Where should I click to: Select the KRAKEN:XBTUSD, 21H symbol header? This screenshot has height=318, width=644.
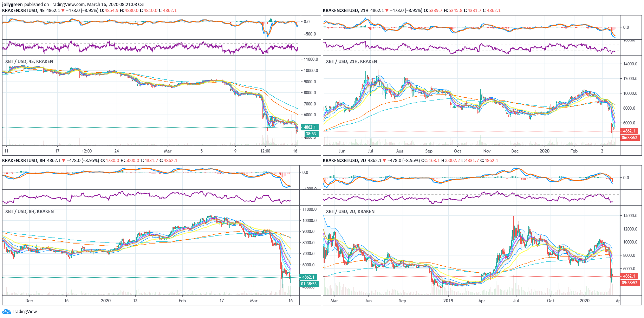346,11
